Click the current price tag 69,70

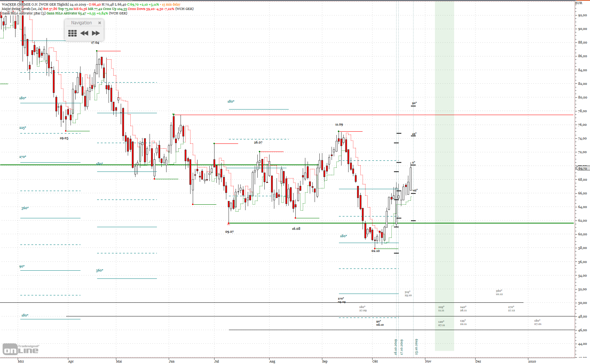pos(582,169)
